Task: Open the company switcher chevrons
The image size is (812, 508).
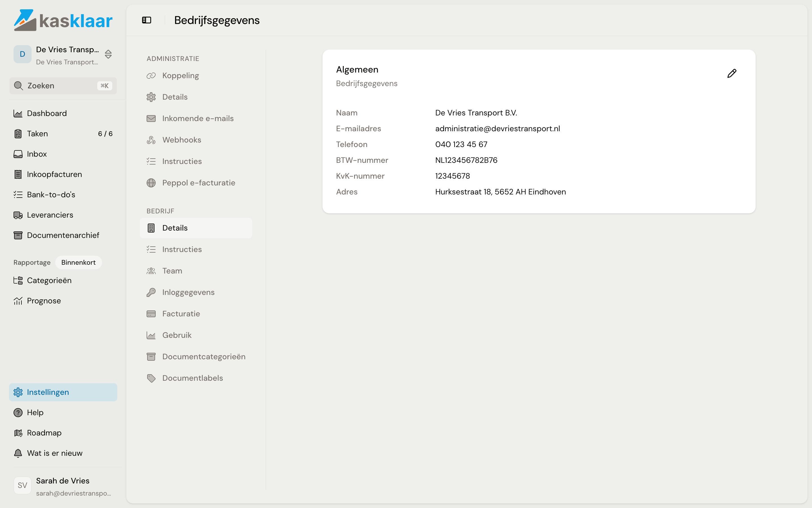Action: (x=108, y=54)
